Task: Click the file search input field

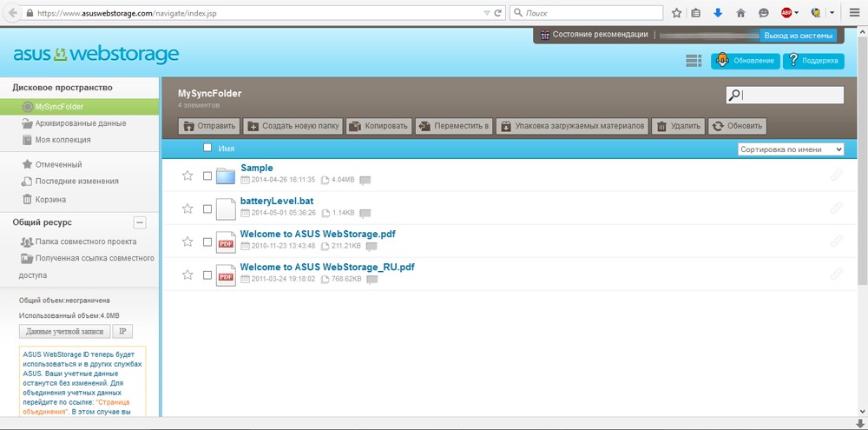Action: pyautogui.click(x=785, y=96)
